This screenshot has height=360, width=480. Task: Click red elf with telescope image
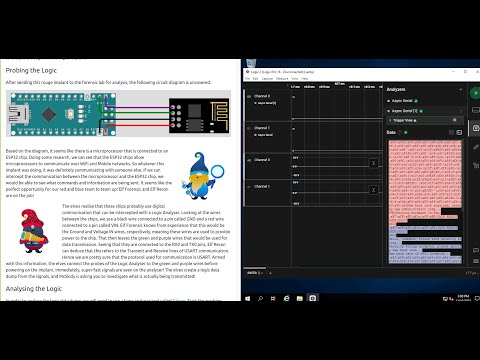coord(33,231)
